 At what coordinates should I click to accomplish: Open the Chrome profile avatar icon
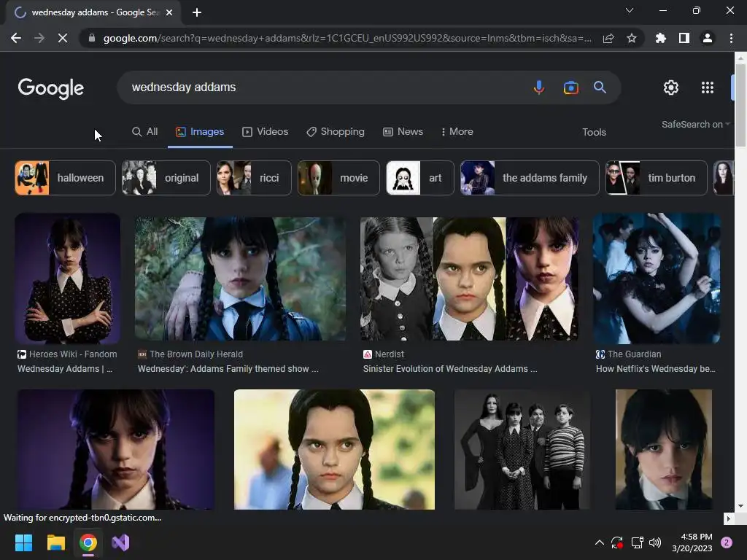pos(708,38)
